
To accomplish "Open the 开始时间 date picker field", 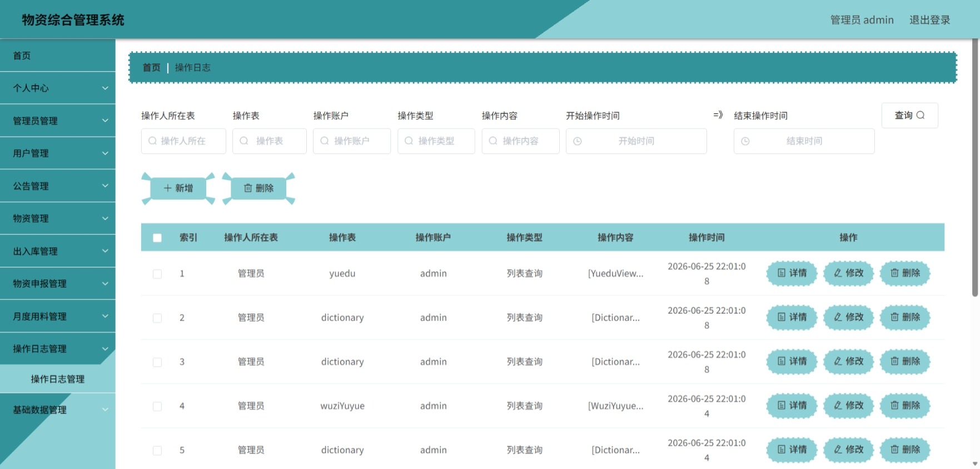I will tap(636, 141).
